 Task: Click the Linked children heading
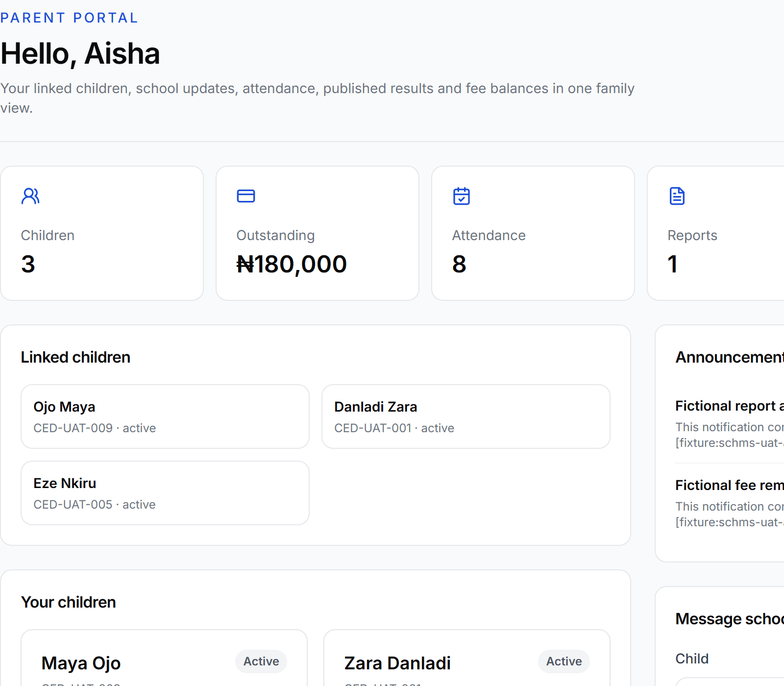pyautogui.click(x=75, y=357)
